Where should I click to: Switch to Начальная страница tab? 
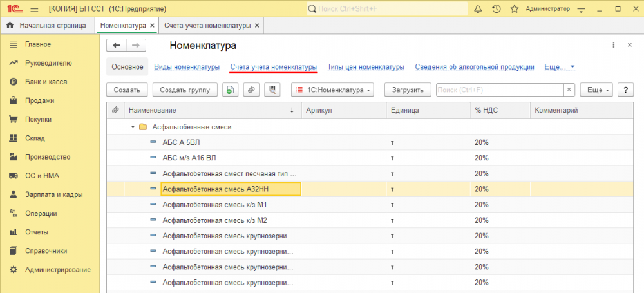(48, 26)
